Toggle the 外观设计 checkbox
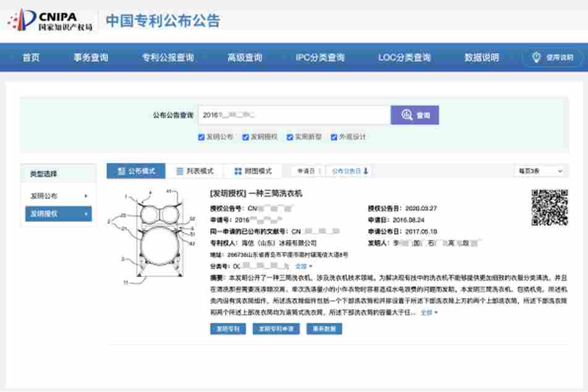Viewport: 588px width, 392px height. pos(334,137)
